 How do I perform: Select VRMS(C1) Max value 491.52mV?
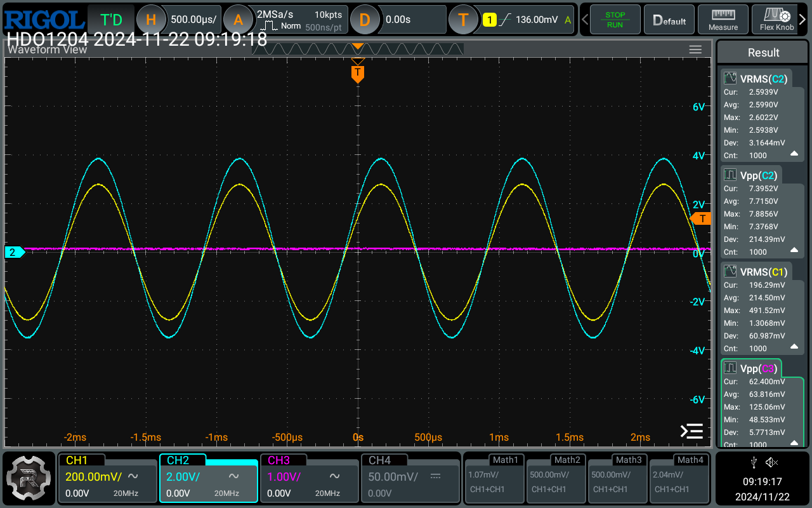(766, 311)
